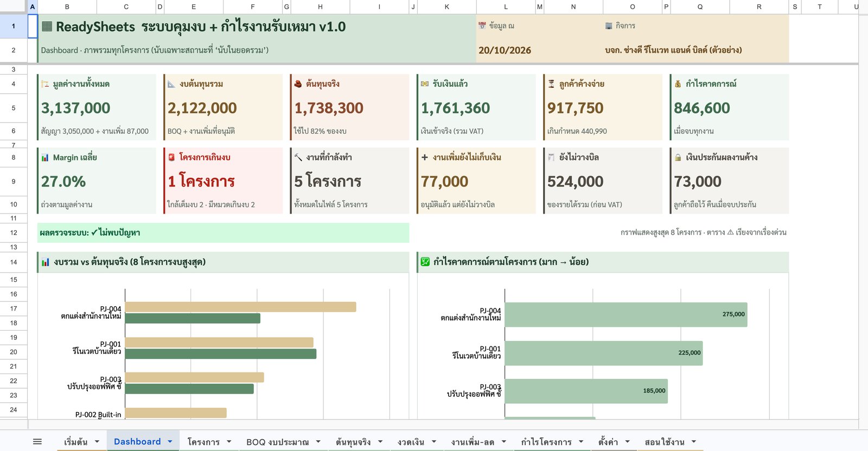Open the เริ่มต้น tab dropdown arrow
The image size is (868, 451).
point(97,442)
